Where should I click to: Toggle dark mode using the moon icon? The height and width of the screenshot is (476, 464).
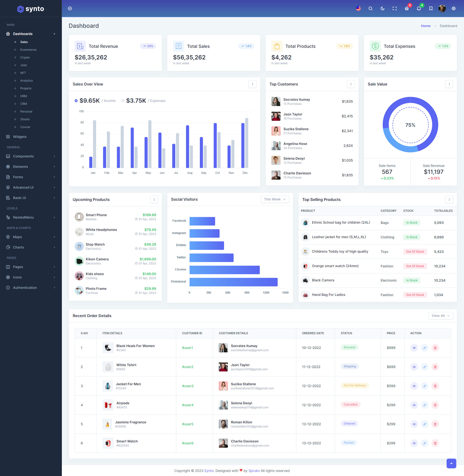point(382,8)
